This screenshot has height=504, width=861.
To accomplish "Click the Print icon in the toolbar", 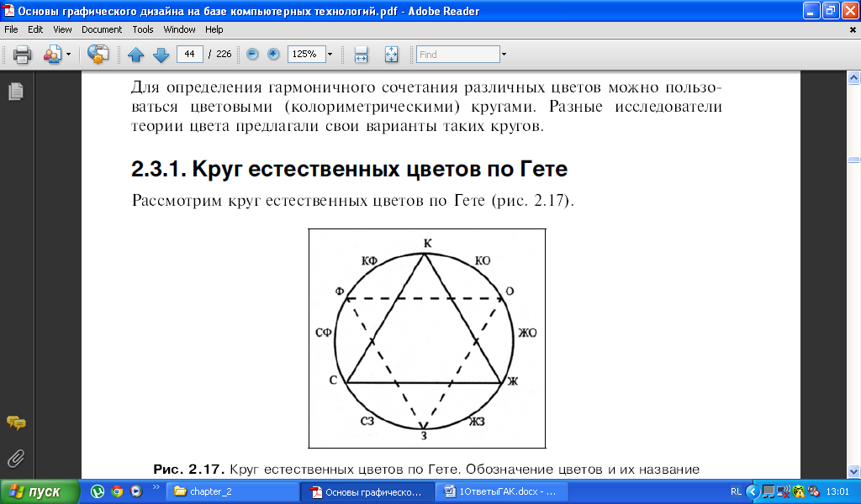I will coord(22,55).
